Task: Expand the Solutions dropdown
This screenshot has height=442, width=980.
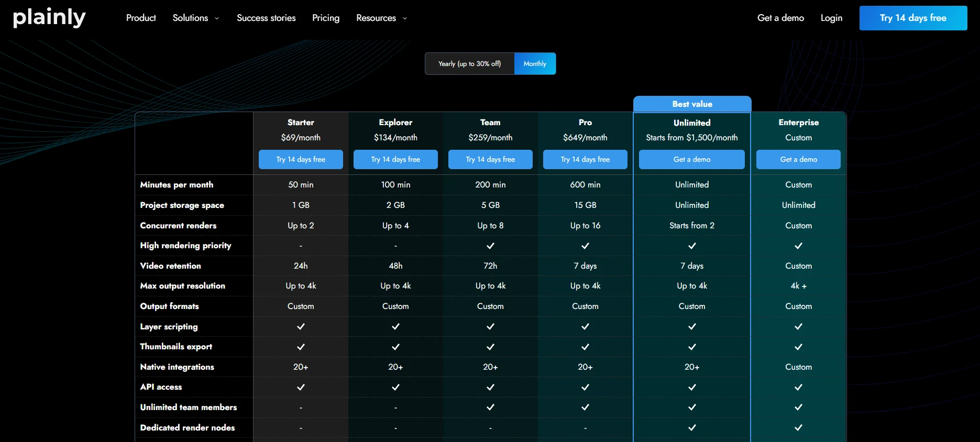Action: pos(196,18)
